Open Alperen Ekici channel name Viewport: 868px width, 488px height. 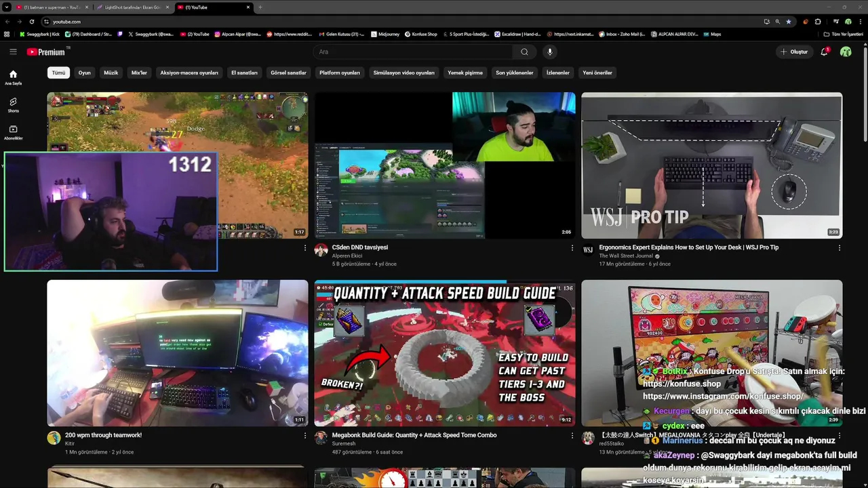click(347, 256)
